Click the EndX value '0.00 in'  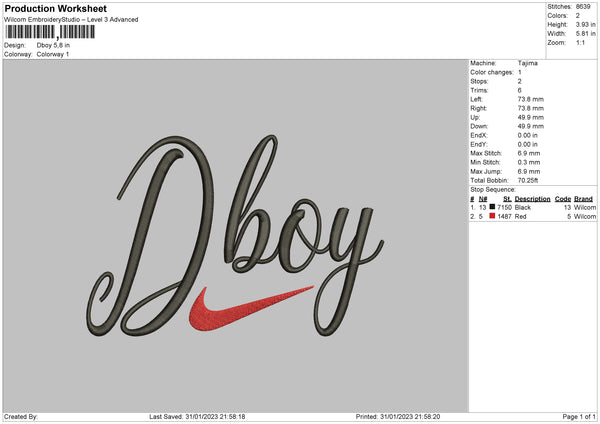528,135
